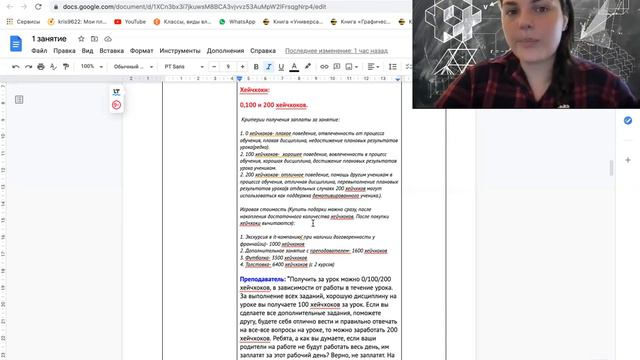This screenshot has height=360, width=640.
Task: Open the move-to-folder icon beside the title
Action: click(x=94, y=39)
